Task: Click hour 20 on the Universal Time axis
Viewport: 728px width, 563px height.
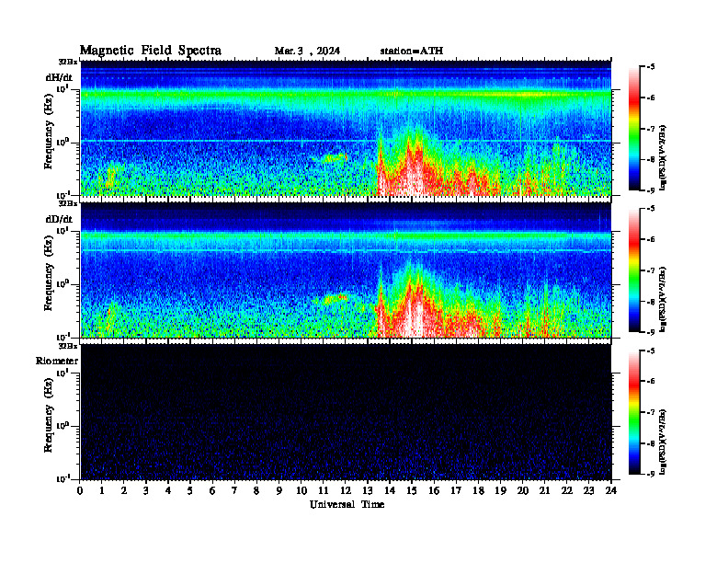Action: 522,490
